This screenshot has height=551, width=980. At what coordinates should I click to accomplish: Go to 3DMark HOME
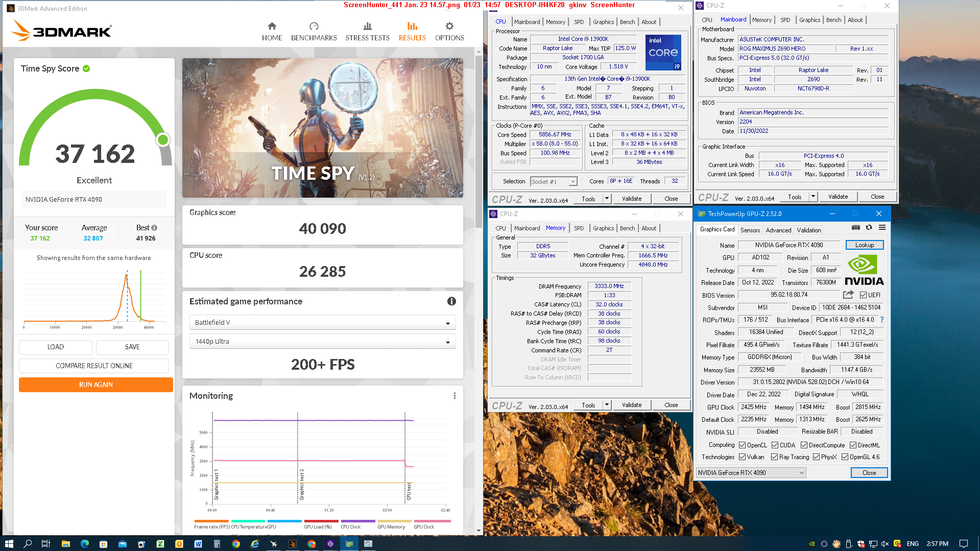pyautogui.click(x=272, y=32)
